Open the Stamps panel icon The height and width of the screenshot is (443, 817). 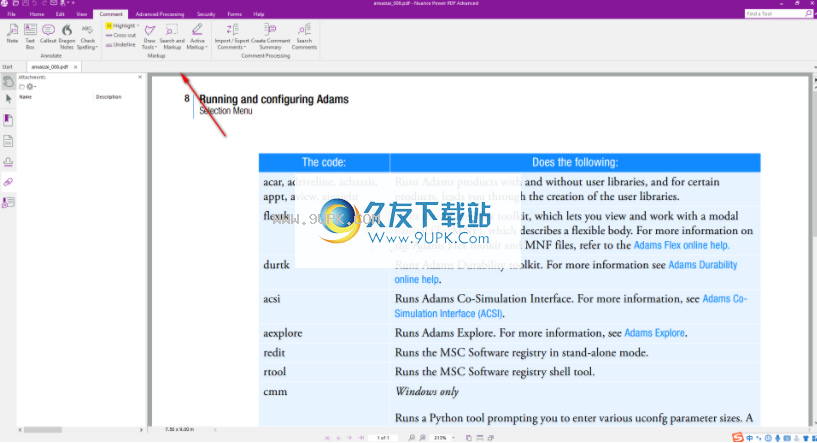click(8, 162)
